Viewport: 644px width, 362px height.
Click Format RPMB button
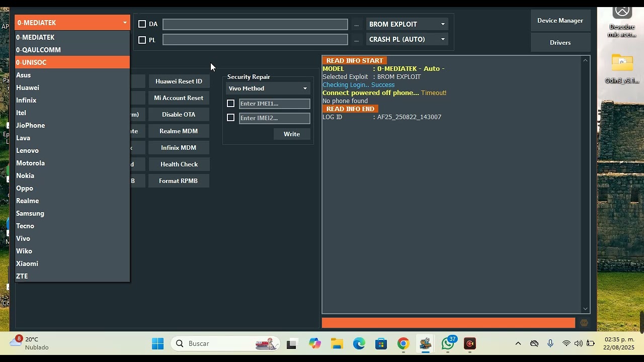pyautogui.click(x=179, y=181)
